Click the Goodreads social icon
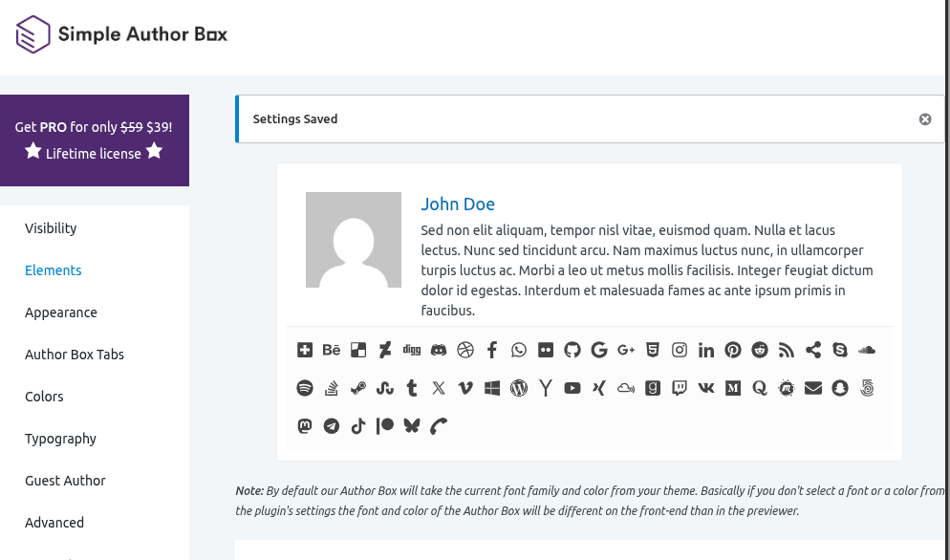Screen dimensions: 950x560 pyautogui.click(x=653, y=388)
